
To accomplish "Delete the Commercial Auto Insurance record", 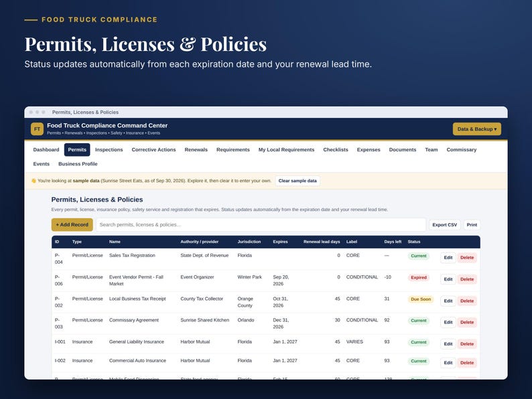I will pos(467,363).
